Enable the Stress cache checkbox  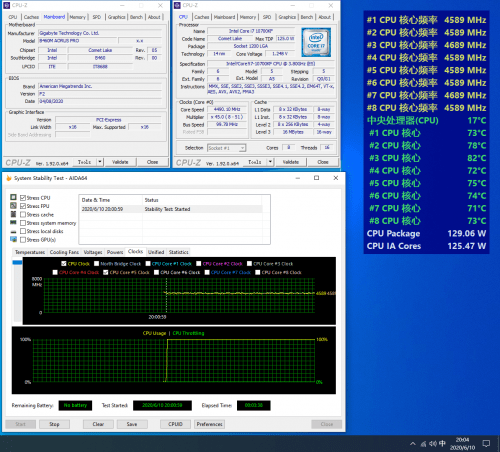tap(23, 214)
